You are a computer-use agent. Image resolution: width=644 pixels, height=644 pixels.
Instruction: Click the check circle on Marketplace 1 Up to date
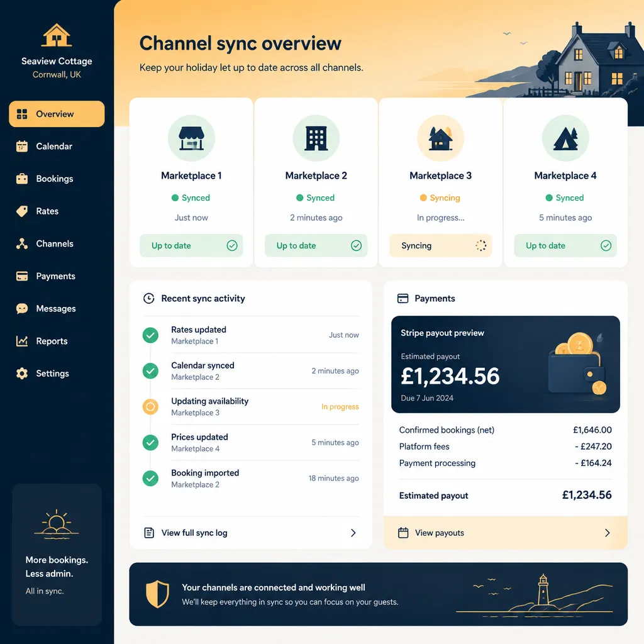tap(232, 246)
